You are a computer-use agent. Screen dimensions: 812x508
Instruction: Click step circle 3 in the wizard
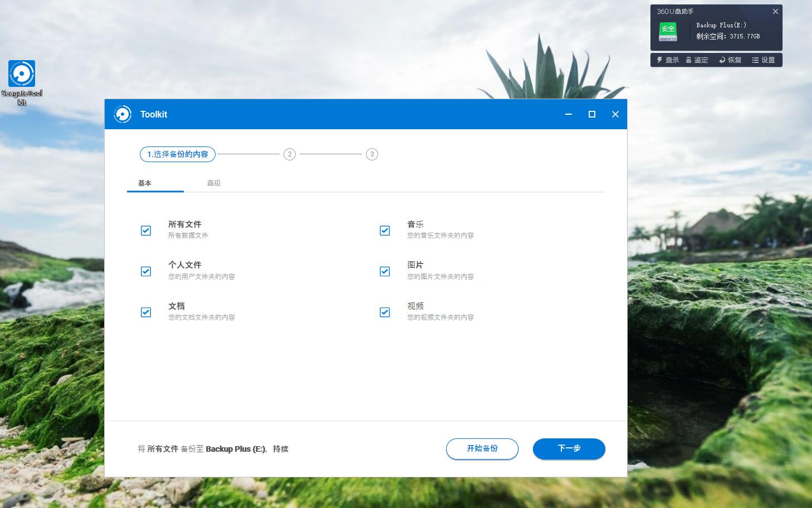pos(371,154)
